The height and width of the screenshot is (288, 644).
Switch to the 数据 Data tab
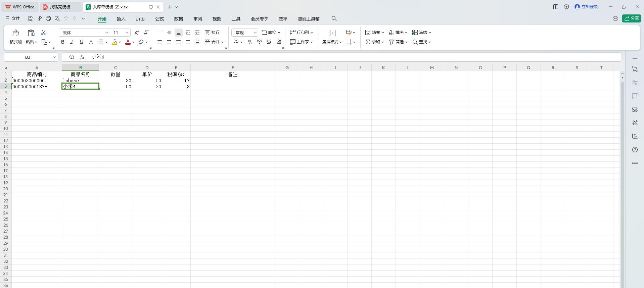click(178, 19)
